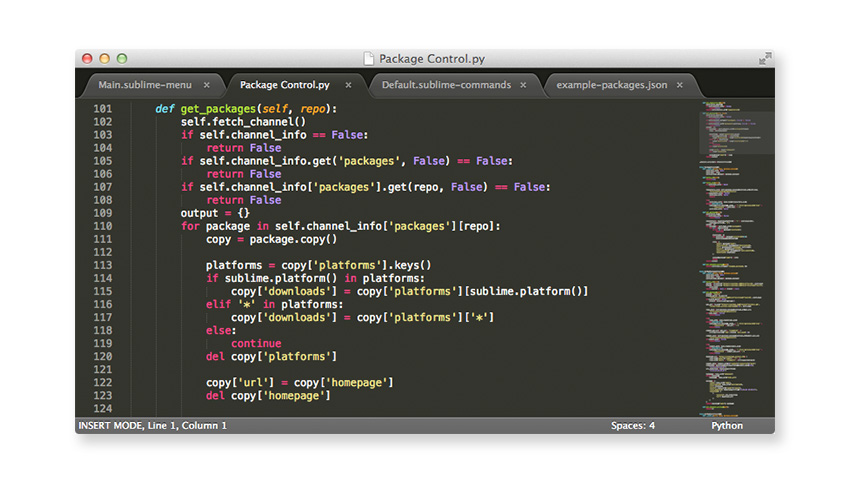This screenshot has height=482, width=850.
Task: Click the document icon beside Package Control.py title
Action: (369, 59)
